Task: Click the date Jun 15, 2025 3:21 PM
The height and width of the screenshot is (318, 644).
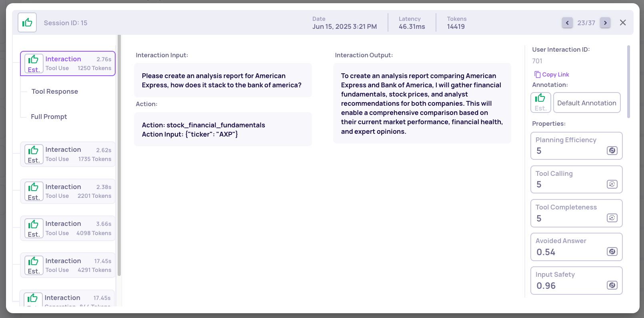Action: (344, 26)
